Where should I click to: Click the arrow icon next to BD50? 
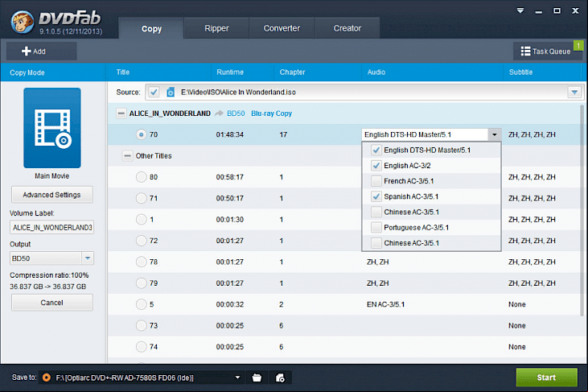coord(219,113)
